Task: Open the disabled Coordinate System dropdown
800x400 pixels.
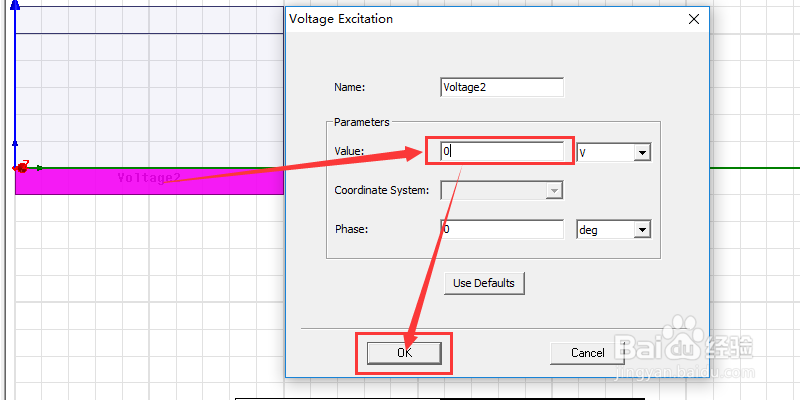Action: [x=502, y=191]
